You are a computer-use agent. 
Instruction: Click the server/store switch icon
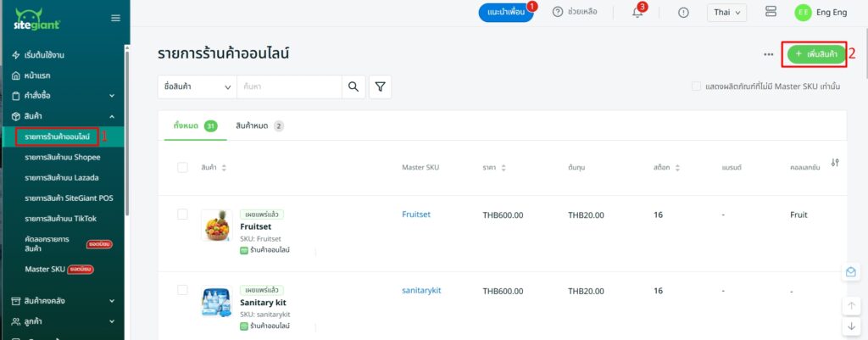click(x=771, y=12)
